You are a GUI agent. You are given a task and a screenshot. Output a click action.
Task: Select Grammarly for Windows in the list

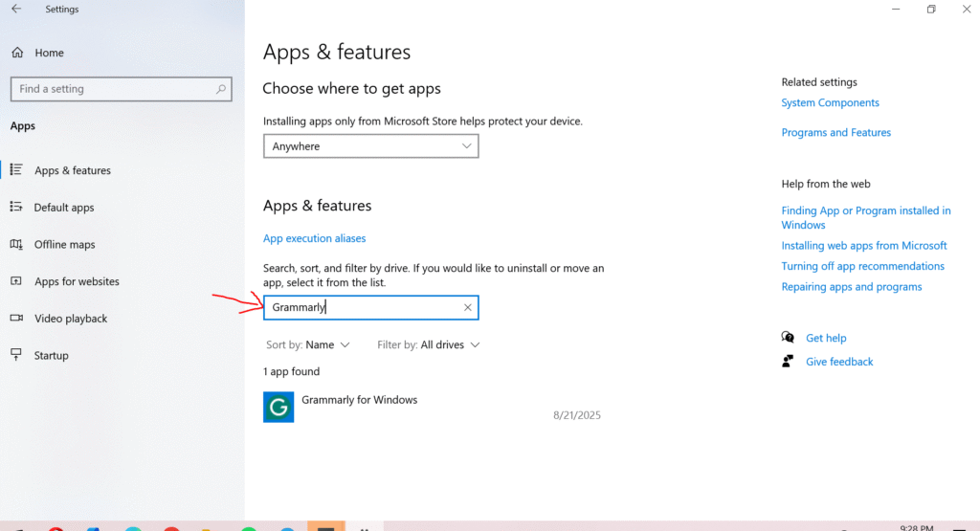coord(359,400)
